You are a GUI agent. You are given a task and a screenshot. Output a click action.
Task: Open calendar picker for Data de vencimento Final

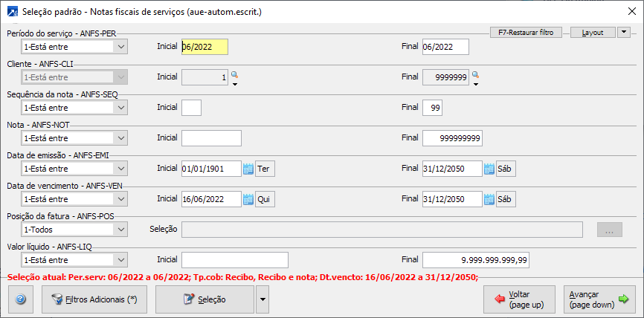489,199
